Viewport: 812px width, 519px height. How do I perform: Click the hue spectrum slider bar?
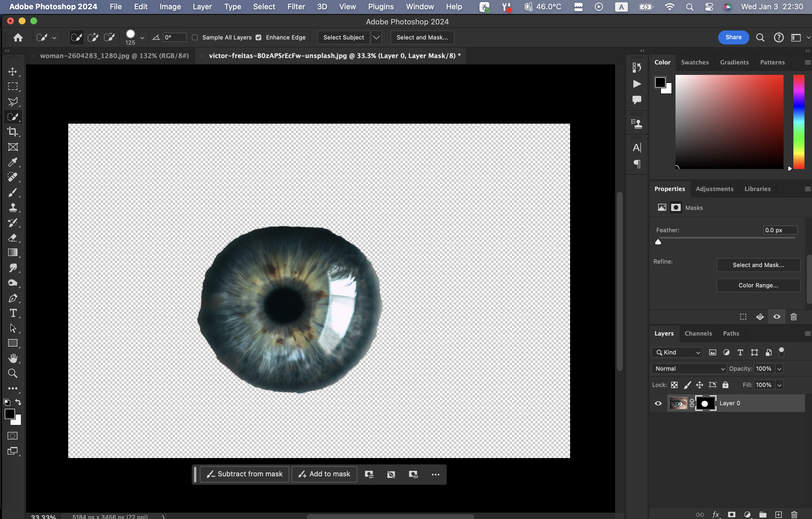(799, 122)
